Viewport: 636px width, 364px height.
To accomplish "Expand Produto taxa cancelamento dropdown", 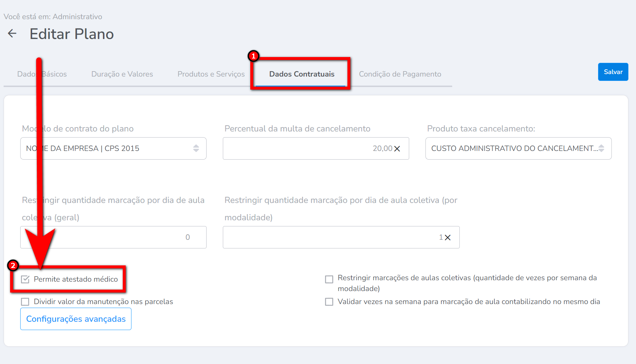I will click(513, 148).
